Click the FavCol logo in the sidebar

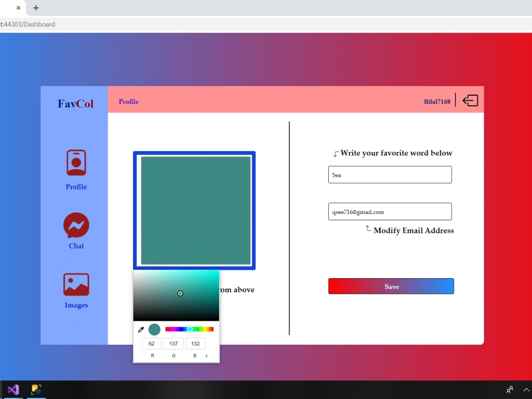[76, 104]
